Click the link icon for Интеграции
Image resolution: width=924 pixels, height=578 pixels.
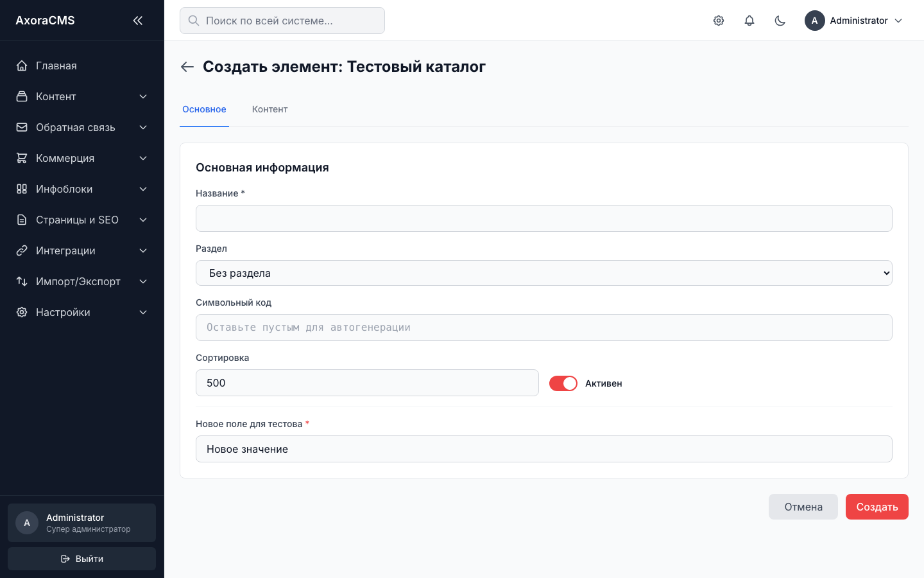pyautogui.click(x=22, y=250)
